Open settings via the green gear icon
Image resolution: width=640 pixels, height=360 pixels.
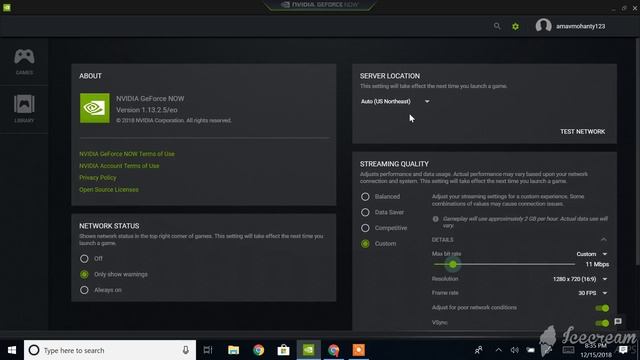[x=516, y=26]
